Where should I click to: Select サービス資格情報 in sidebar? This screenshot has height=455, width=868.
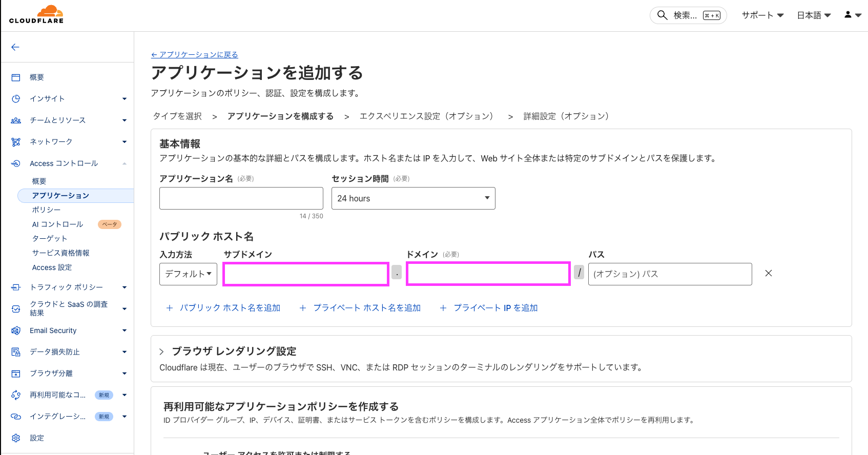tap(60, 253)
